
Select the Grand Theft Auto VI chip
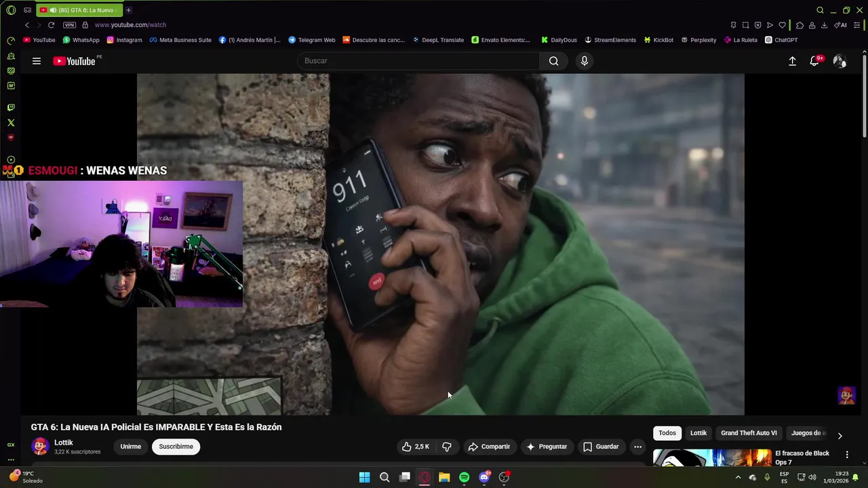coord(749,433)
